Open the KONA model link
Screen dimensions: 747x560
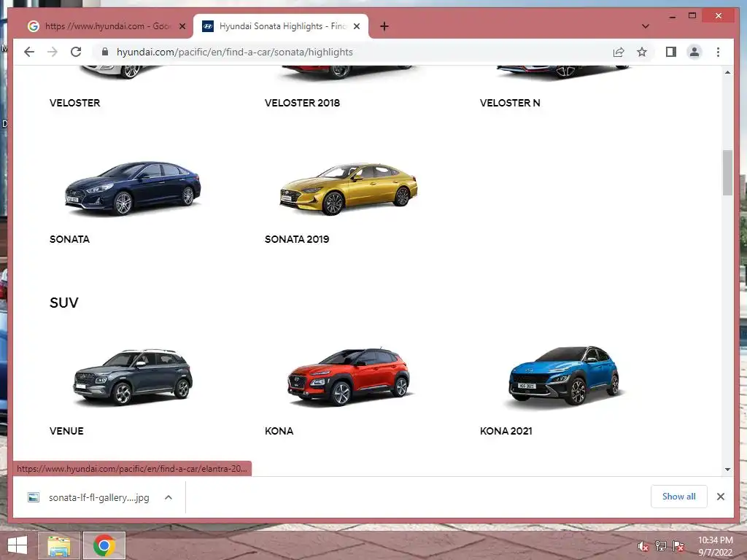pyautogui.click(x=279, y=431)
